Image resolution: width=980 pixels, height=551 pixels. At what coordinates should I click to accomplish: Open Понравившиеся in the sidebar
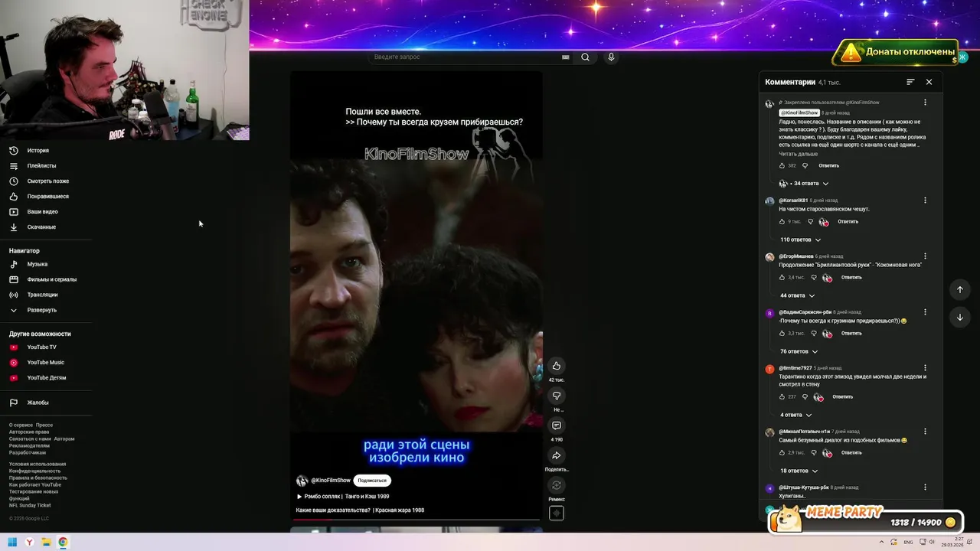tap(46, 196)
